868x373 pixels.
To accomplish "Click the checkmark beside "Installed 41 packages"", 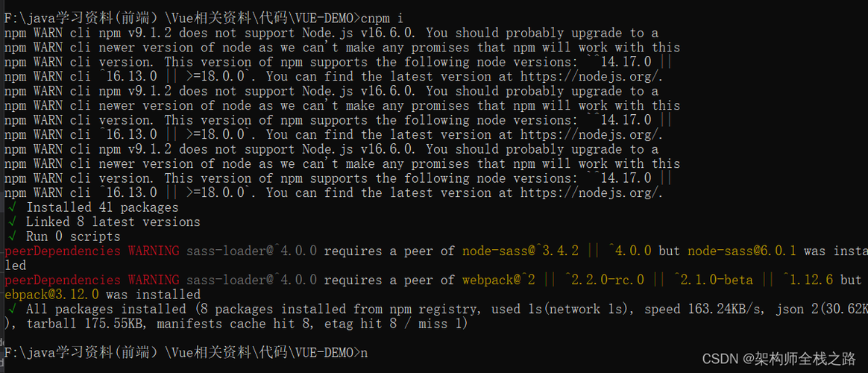I will pyautogui.click(x=12, y=207).
